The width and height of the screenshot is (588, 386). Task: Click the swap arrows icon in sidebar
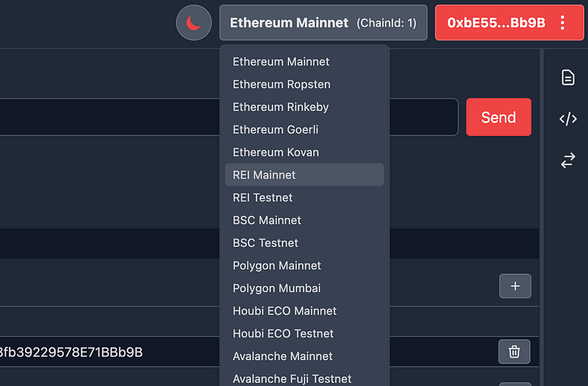pos(568,160)
